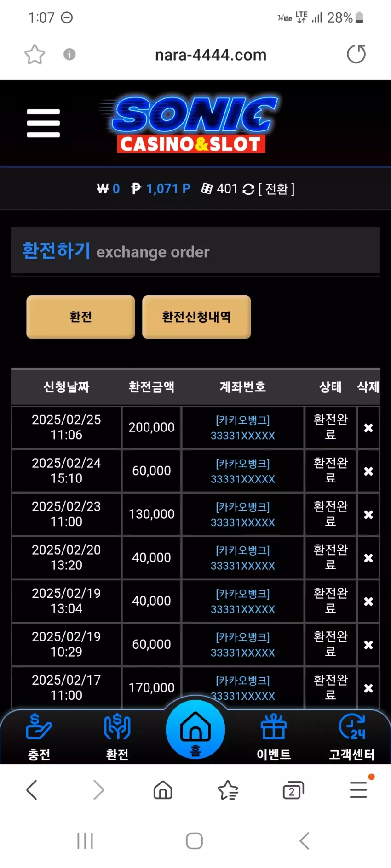Tap the refresh icon next to 401
Image resolution: width=391 pixels, height=868 pixels.
pos(248,189)
